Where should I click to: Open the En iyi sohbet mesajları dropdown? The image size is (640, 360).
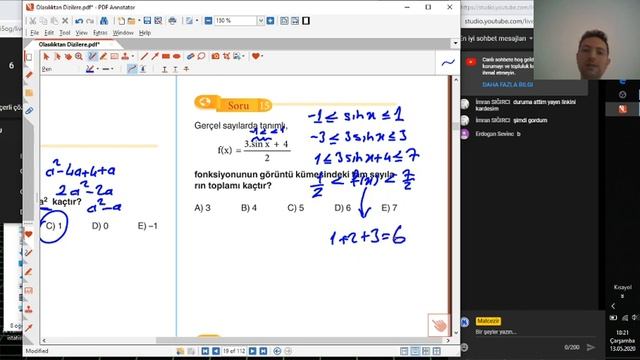(x=497, y=38)
